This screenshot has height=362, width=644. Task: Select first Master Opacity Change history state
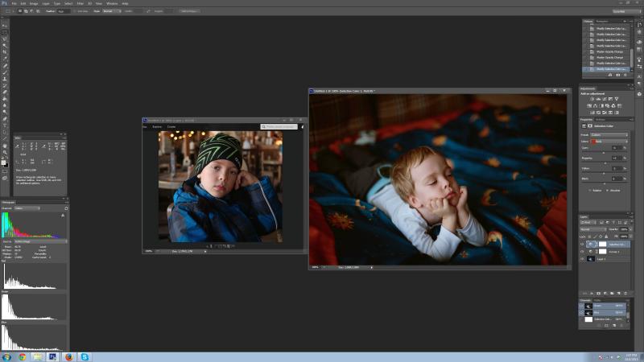607,51
